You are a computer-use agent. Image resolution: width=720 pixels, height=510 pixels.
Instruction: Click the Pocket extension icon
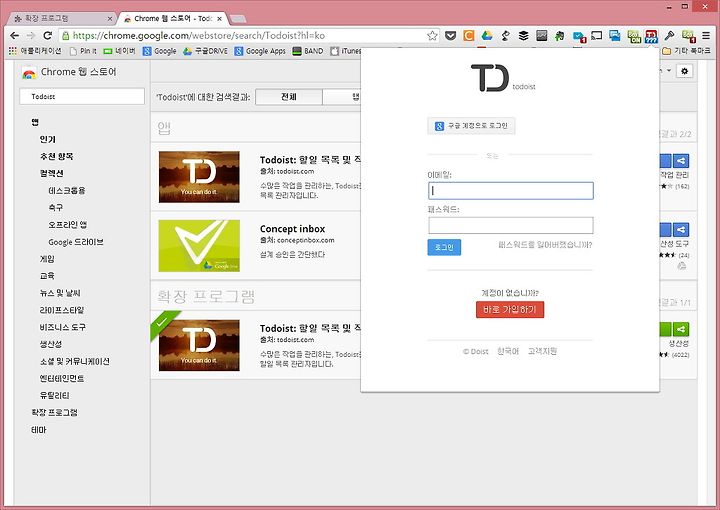tap(450, 35)
